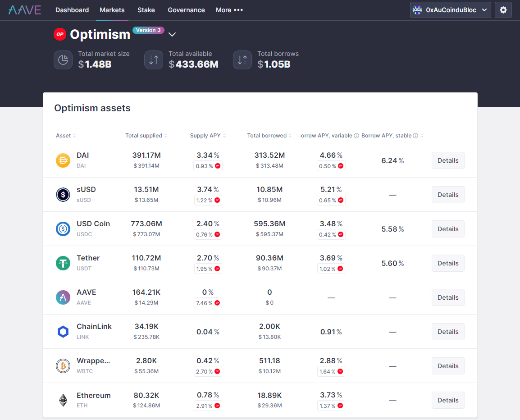This screenshot has height=420, width=520.
Task: Click the red OP network badge beside Optimism
Action: click(60, 34)
